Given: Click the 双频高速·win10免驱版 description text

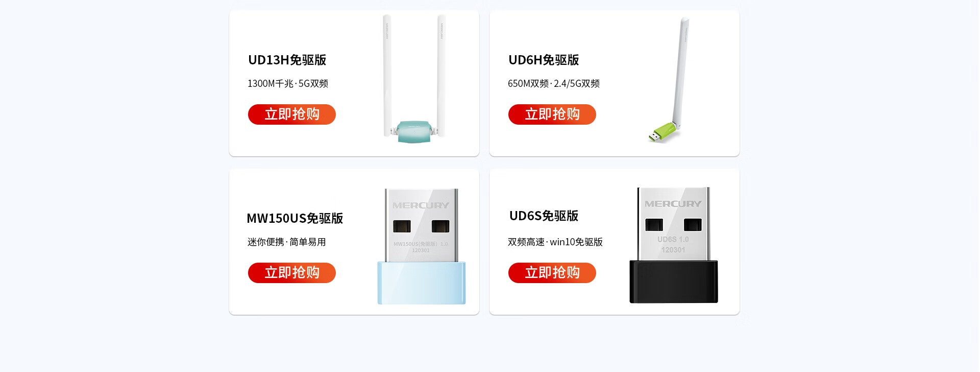Looking at the screenshot, I should (555, 242).
